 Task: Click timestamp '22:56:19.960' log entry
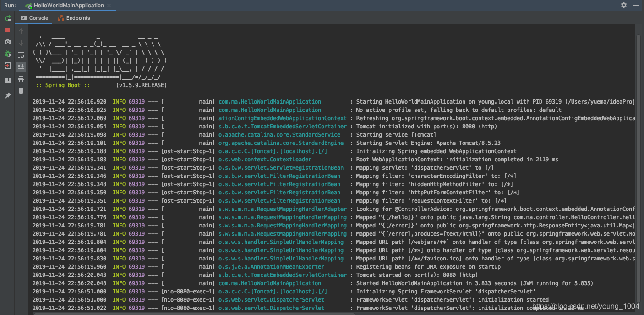[x=87, y=267]
